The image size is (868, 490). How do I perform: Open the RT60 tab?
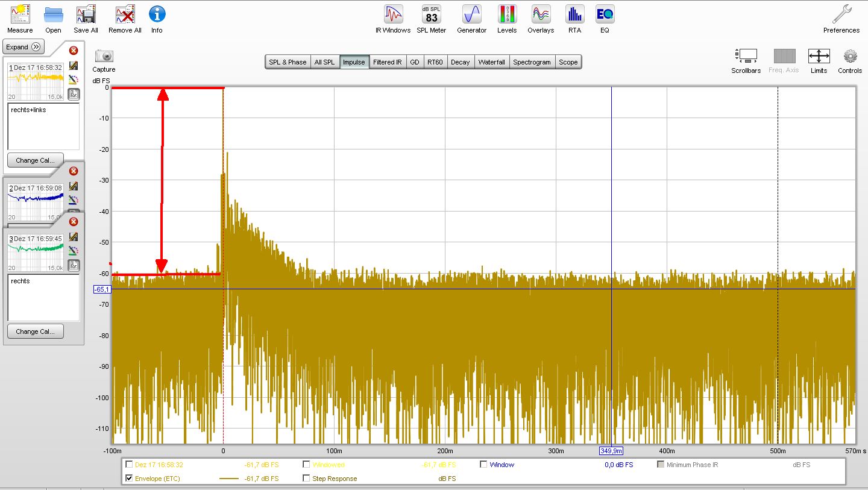(x=435, y=62)
